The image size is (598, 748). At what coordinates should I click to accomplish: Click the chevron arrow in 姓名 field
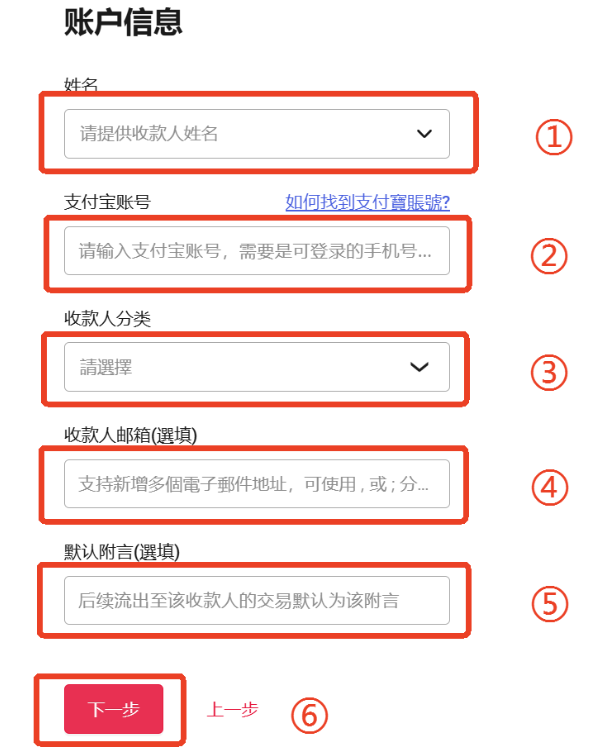point(424,134)
